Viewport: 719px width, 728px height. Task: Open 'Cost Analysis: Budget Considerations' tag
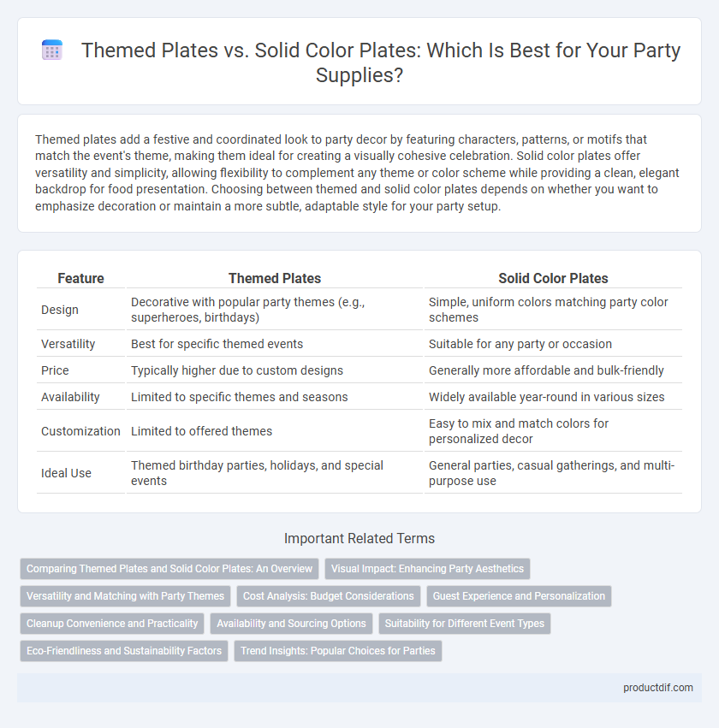(x=329, y=596)
